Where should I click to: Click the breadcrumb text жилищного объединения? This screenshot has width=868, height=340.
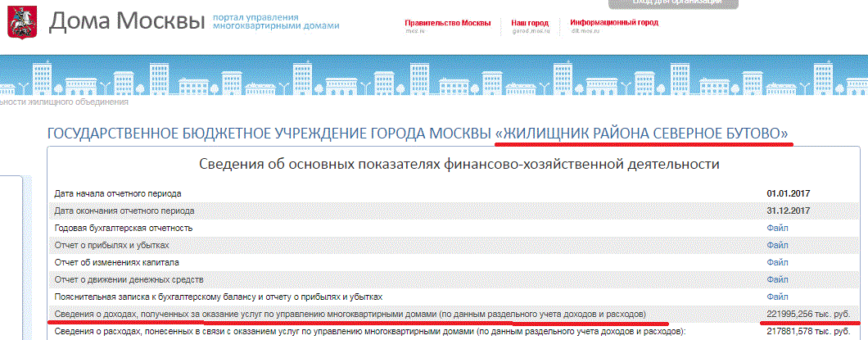pos(78,102)
